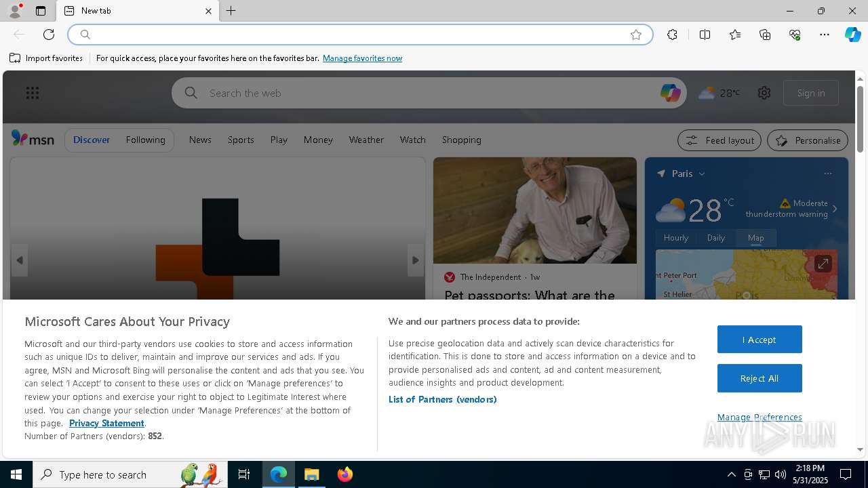Open the Copilot sidebar icon
The width and height of the screenshot is (868, 488).
click(852, 35)
